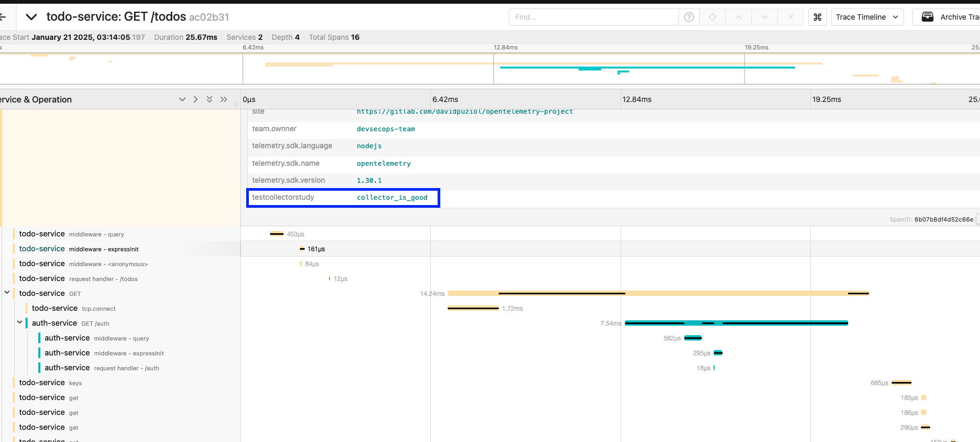Collapse all spans with double right chevron
Viewport: 980px width, 442px height.
pos(224,99)
